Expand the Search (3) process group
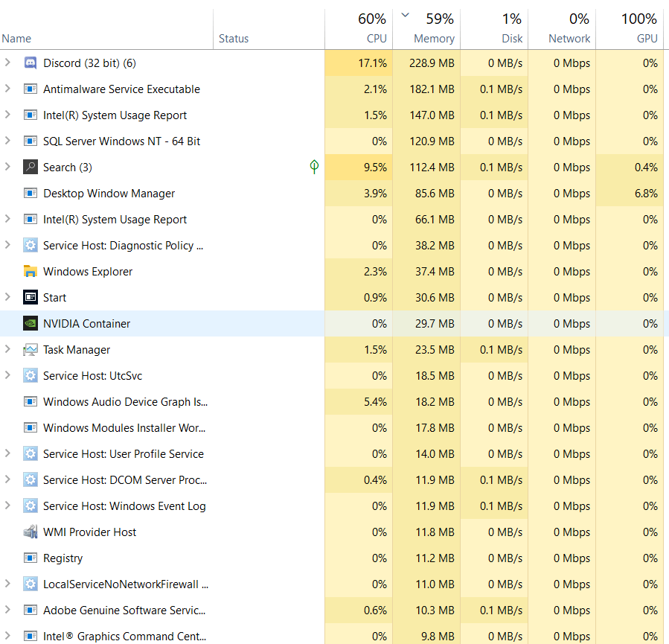This screenshot has width=669, height=644. click(x=7, y=167)
